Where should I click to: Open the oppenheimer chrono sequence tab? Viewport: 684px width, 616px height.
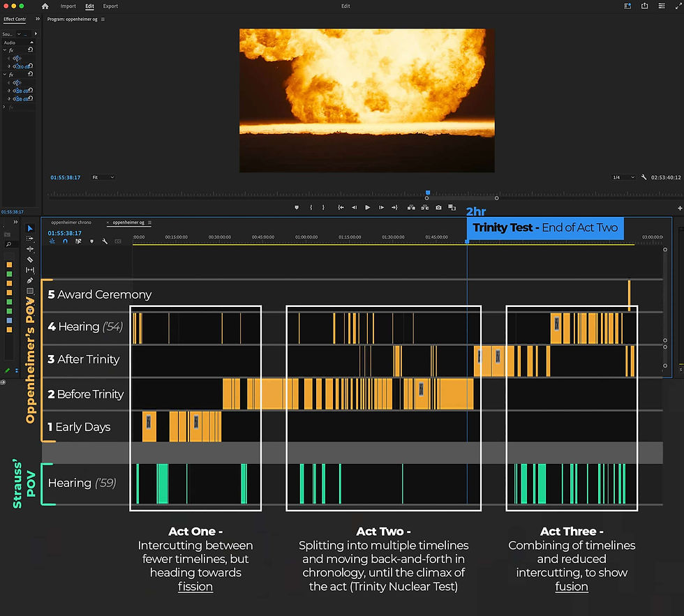point(71,223)
